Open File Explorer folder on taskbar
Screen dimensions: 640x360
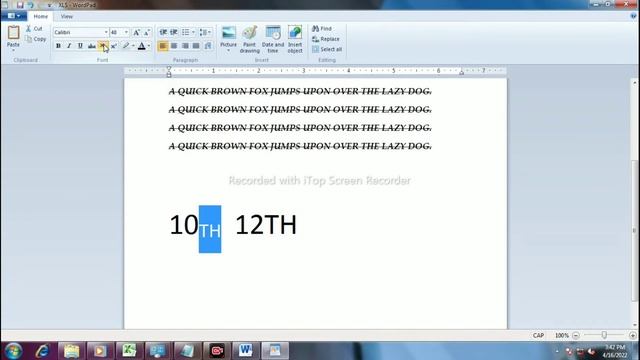point(71,351)
